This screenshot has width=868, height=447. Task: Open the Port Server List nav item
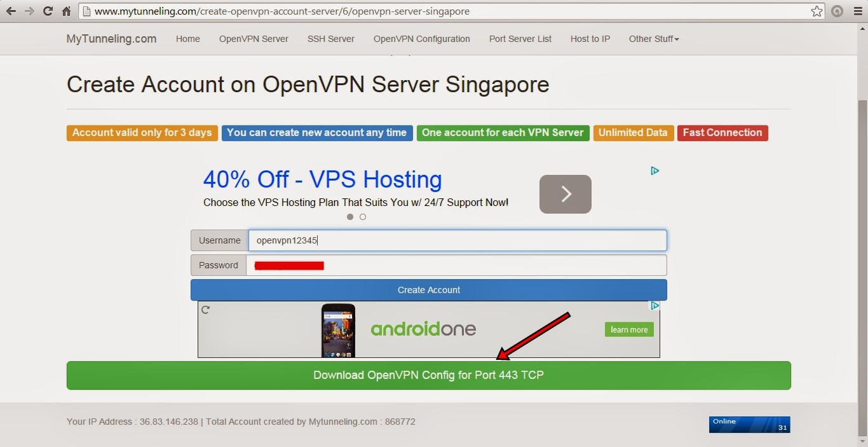(x=520, y=39)
